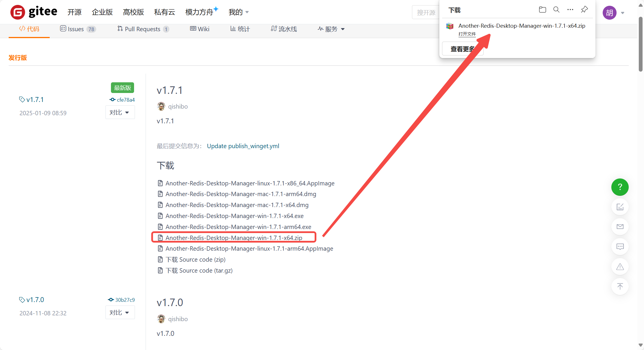Viewport: 644px width, 350px height.
Task: Click file icon of win x64 exe
Action: [160, 216]
